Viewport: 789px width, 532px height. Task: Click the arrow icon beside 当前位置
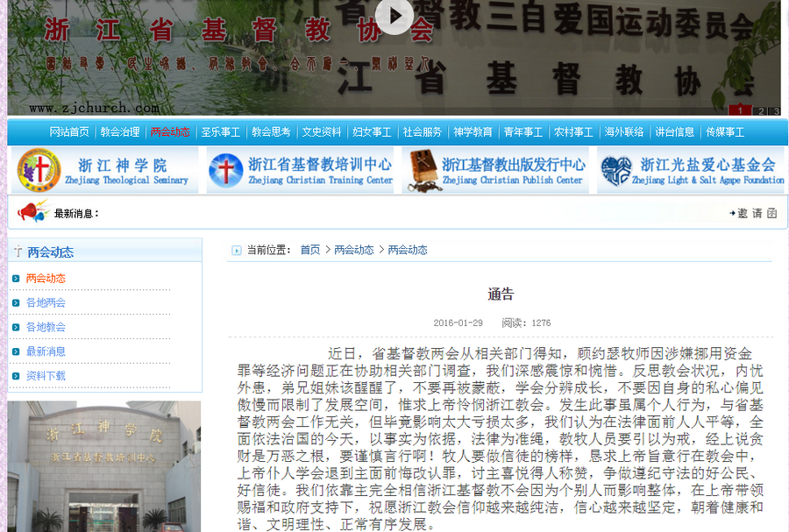tap(237, 250)
